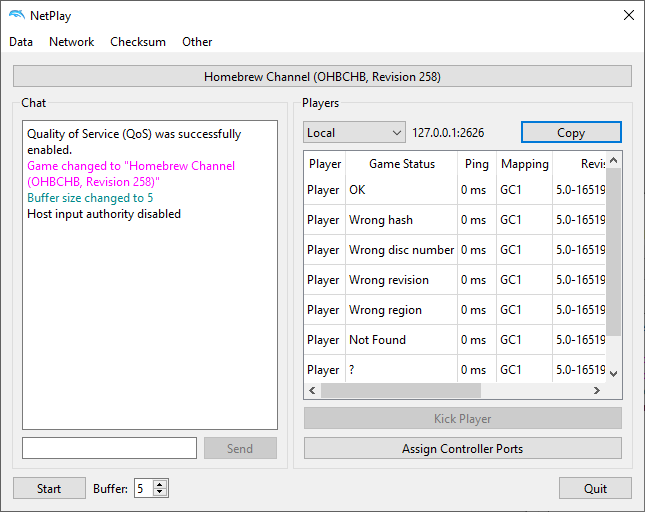Click the horizontal scrollbar thumb
Viewport: 645px width, 512px height.
(x=401, y=390)
